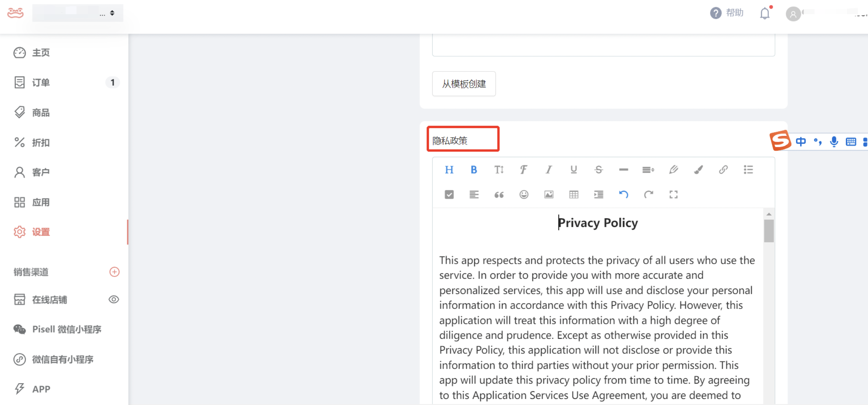Open the user account avatar
The image size is (868, 405).
pyautogui.click(x=793, y=14)
